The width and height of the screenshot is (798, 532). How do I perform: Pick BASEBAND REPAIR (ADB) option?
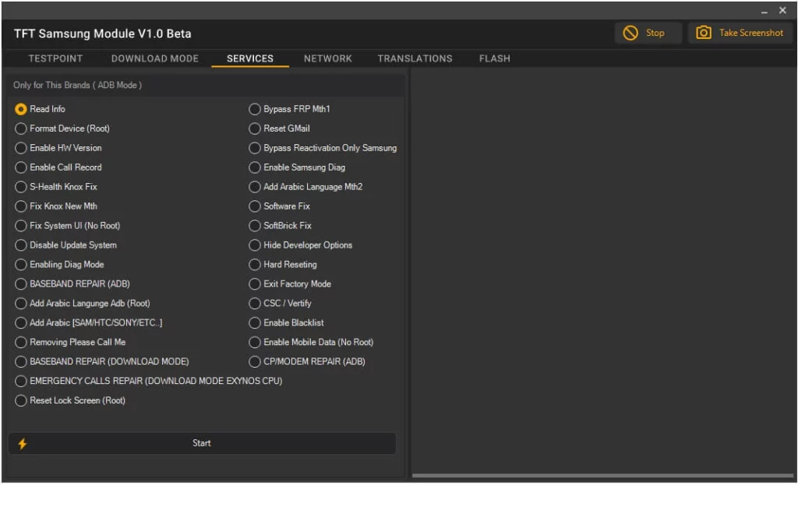click(72, 284)
